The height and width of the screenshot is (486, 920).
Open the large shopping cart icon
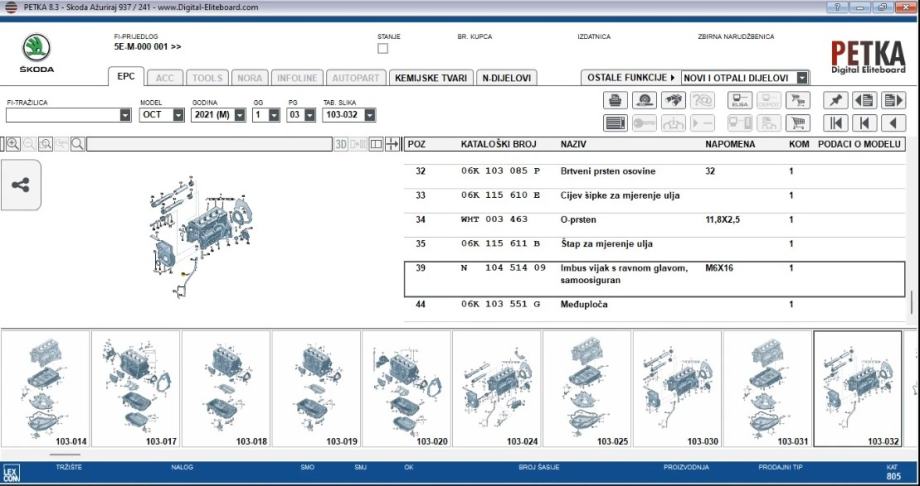797,123
